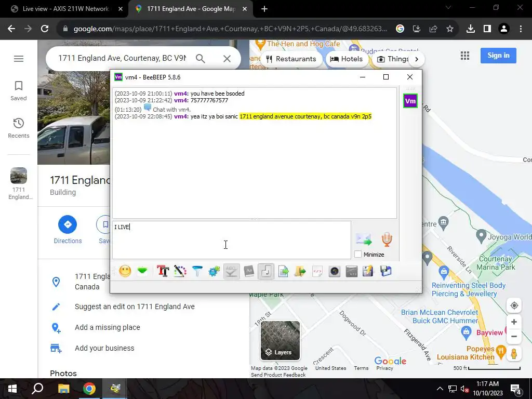Open File Explorer from the taskbar
The image size is (532, 399).
point(63,389)
